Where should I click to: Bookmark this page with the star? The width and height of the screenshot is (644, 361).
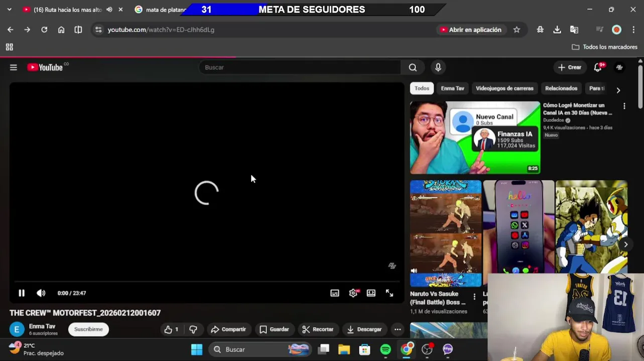517,30
